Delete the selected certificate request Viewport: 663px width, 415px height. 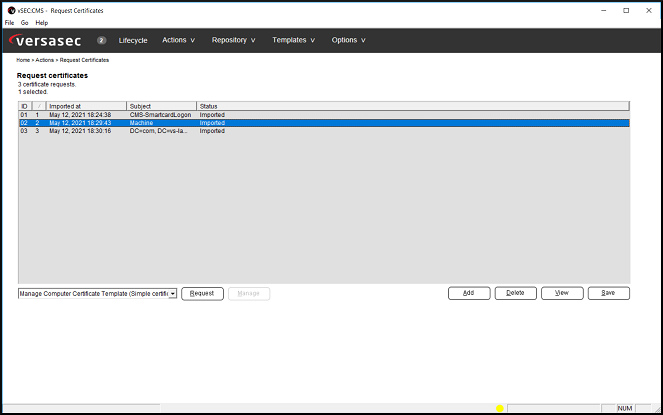[x=514, y=293]
